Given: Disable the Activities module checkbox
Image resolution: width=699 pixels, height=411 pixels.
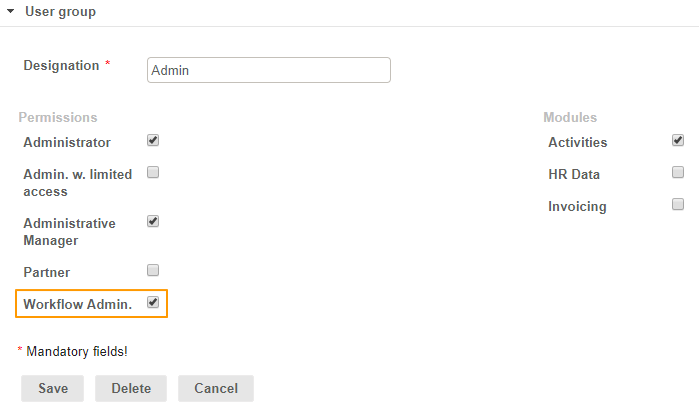Looking at the screenshot, I should click(x=678, y=140).
